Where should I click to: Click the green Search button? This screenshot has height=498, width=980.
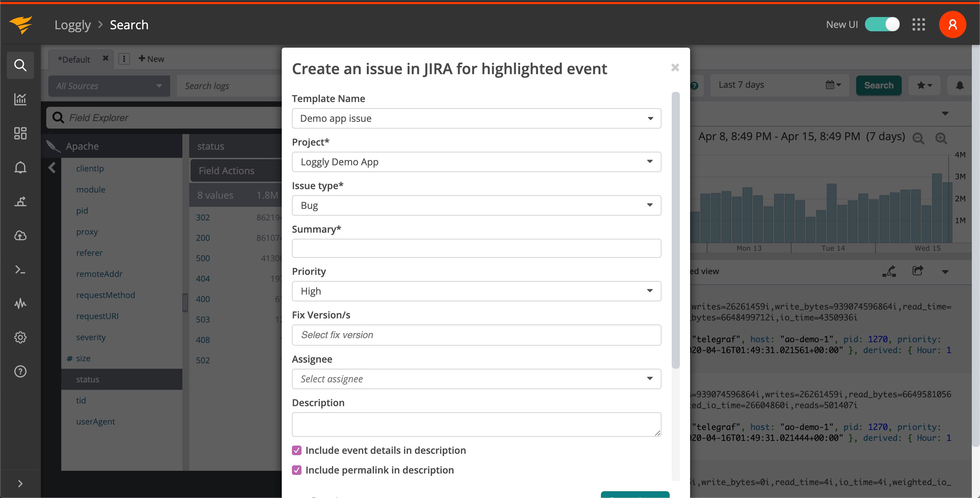point(878,85)
